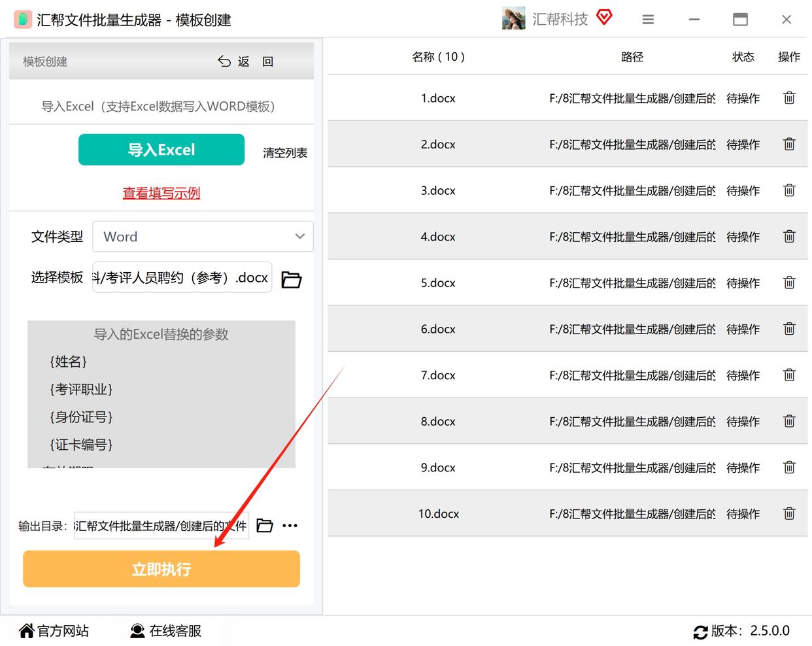
Task: Delete the 9.docx row with trash icon
Action: pos(789,467)
